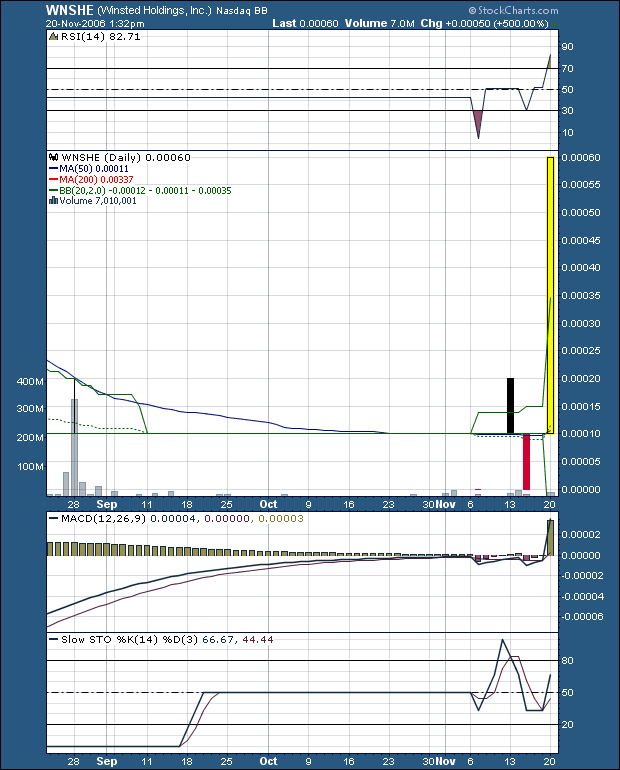Click the candlestick icon beside WNSHE (Daily)
Viewport: 620px width, 770px height.
point(54,158)
